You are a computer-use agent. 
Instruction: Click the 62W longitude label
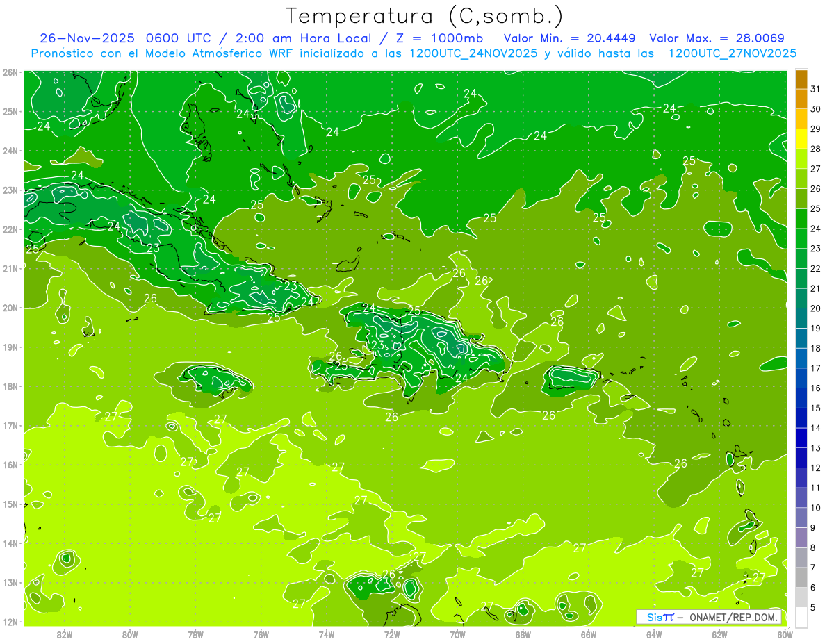pos(720,634)
